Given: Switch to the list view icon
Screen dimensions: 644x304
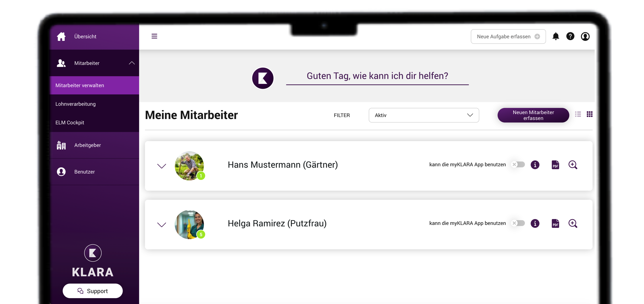Looking at the screenshot, I should (x=578, y=114).
